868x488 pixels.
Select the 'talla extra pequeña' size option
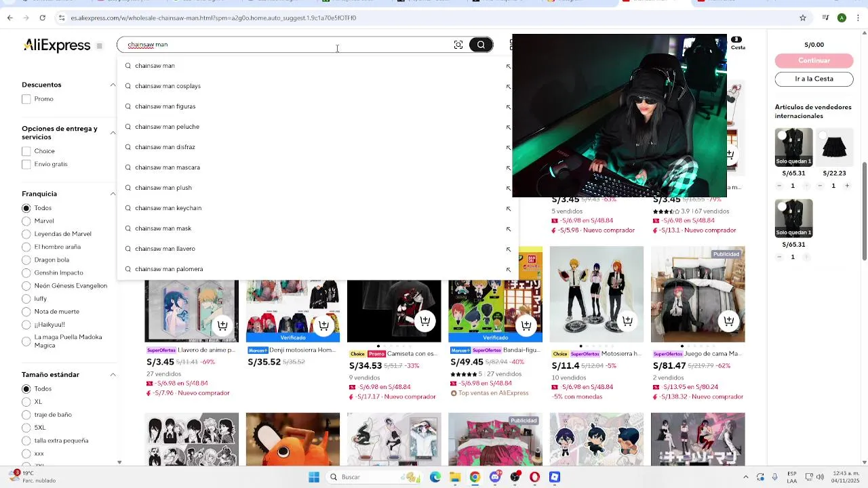click(x=26, y=441)
